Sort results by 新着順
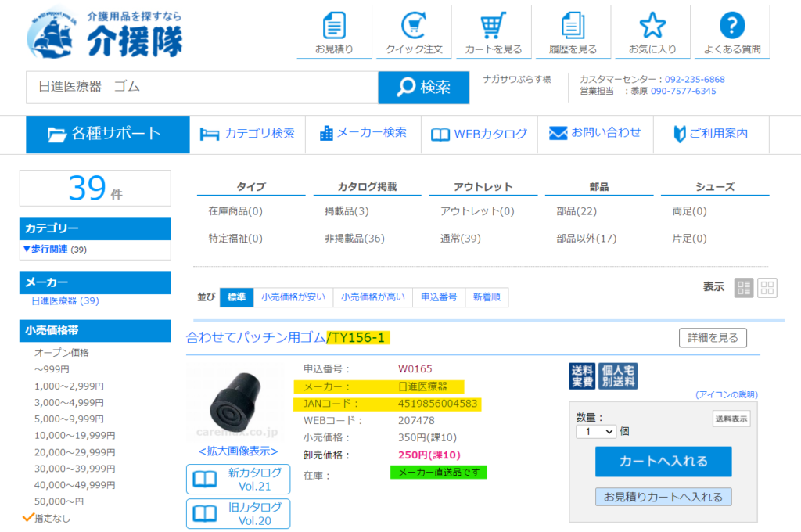Screen dimensions: 801x532 point(487,297)
